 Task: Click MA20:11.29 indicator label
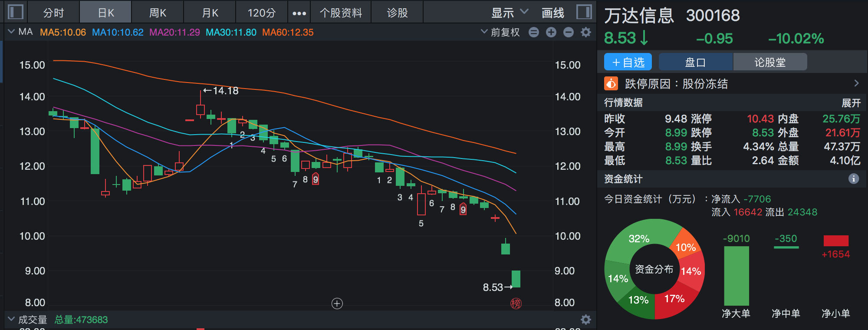coord(174,32)
